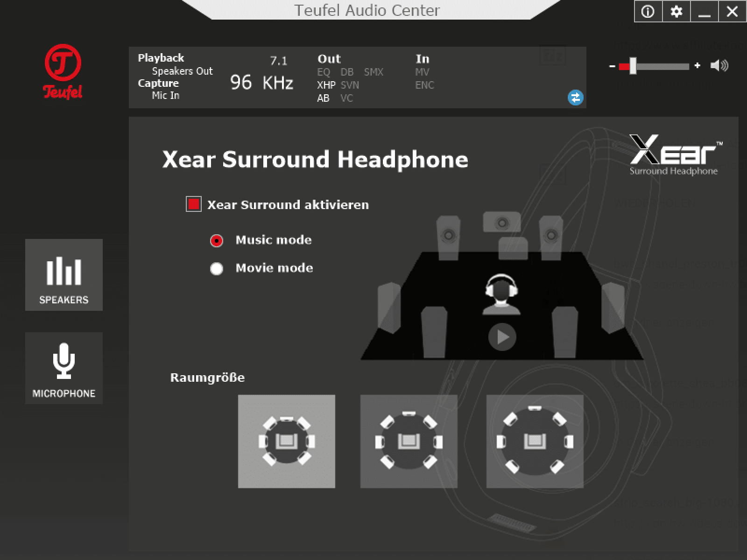Play the surround sound demo

(502, 336)
